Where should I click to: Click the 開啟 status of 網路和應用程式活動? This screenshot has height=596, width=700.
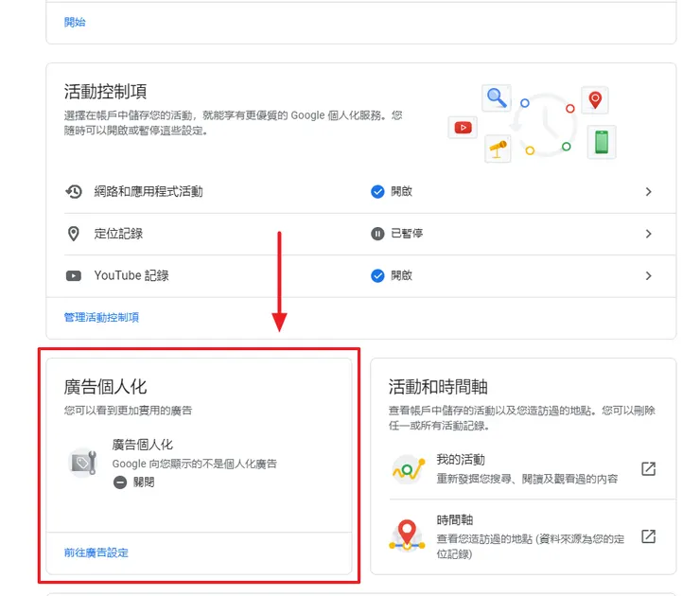click(x=401, y=191)
